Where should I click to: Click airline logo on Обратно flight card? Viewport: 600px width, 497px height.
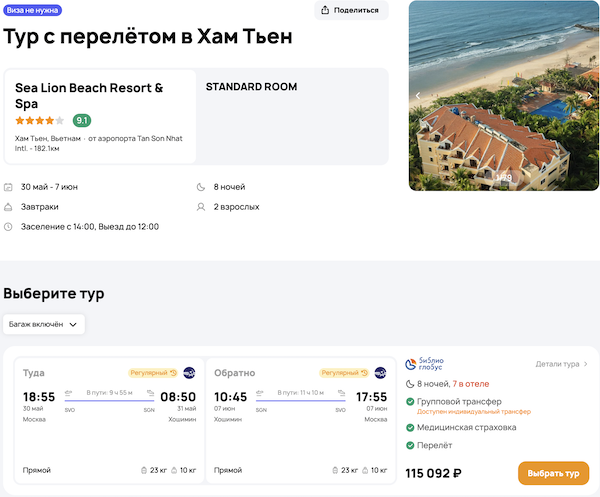tap(380, 373)
